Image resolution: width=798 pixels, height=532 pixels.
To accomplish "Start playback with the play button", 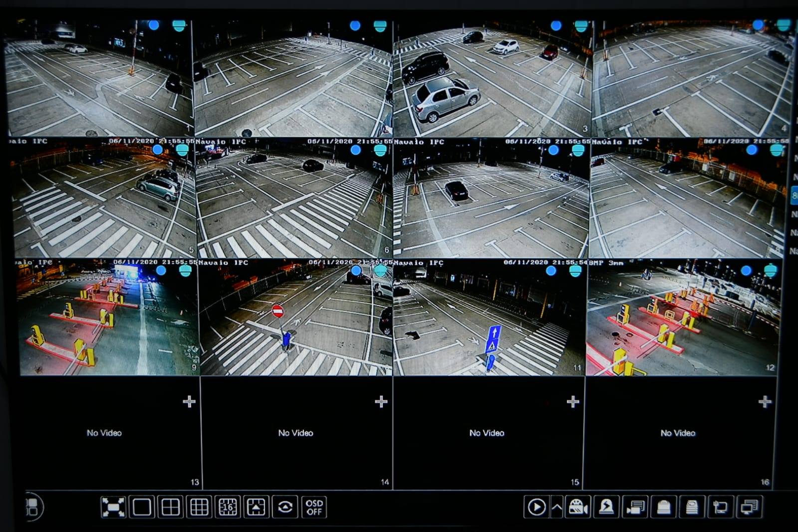I will (x=536, y=508).
